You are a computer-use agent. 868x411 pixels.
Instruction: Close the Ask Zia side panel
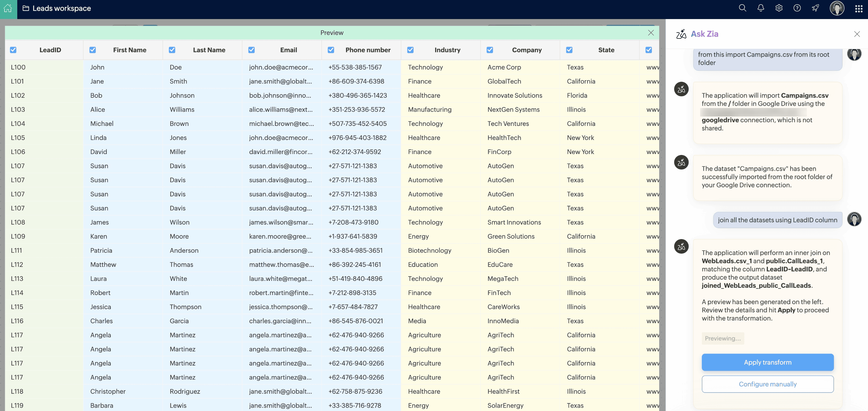[857, 34]
